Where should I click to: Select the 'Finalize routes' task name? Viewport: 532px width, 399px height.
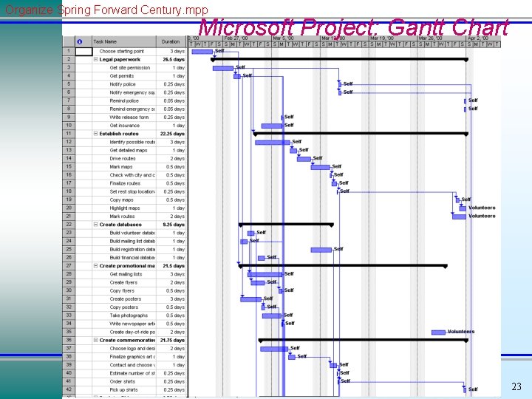coord(125,183)
